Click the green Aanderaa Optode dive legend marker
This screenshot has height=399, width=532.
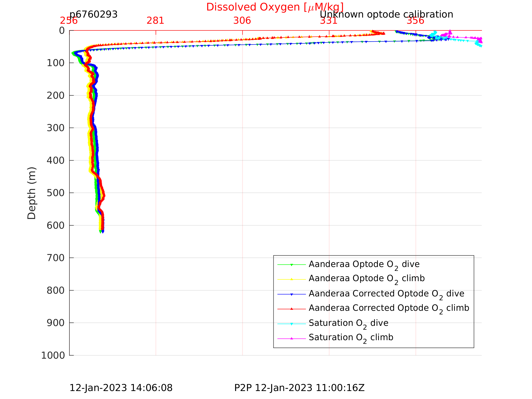(291, 265)
